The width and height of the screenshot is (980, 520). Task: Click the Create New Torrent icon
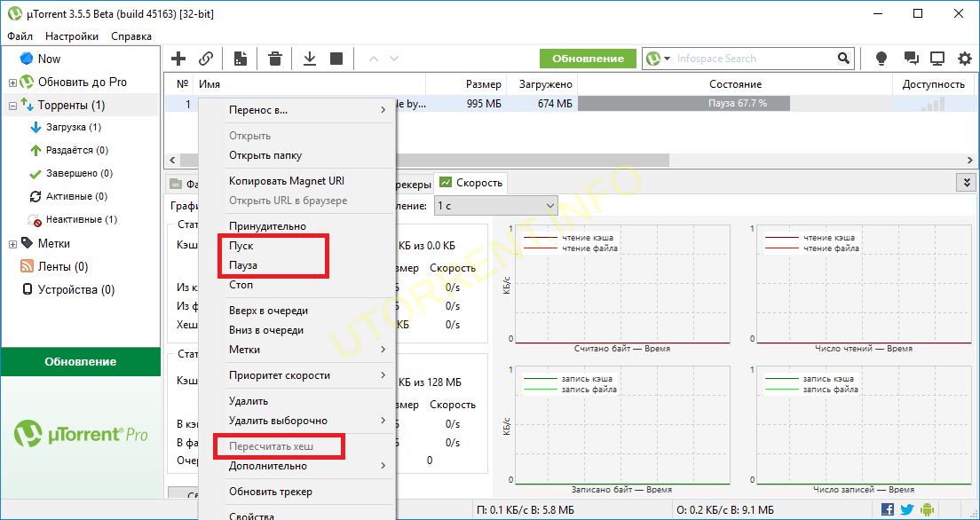tap(241, 59)
